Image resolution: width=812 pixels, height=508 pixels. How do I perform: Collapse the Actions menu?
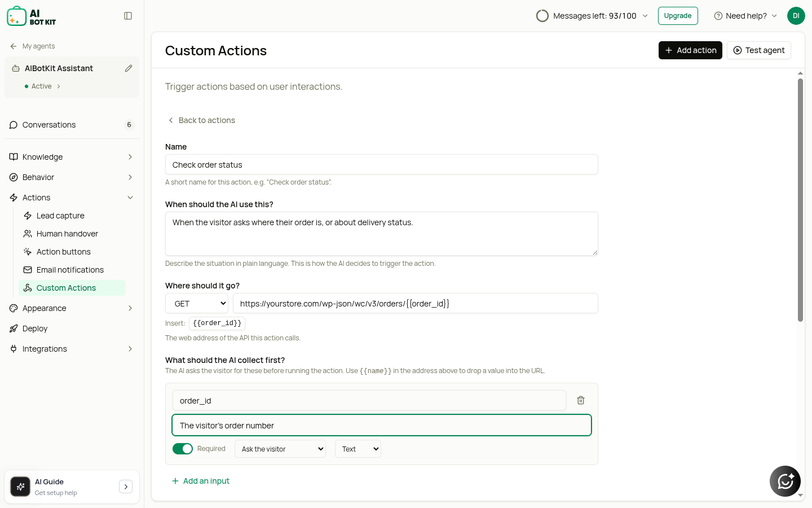[x=72, y=198]
